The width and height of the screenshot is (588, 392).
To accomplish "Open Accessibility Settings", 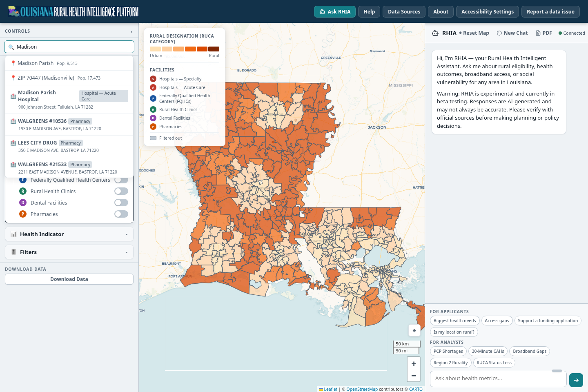I will click(x=488, y=11).
